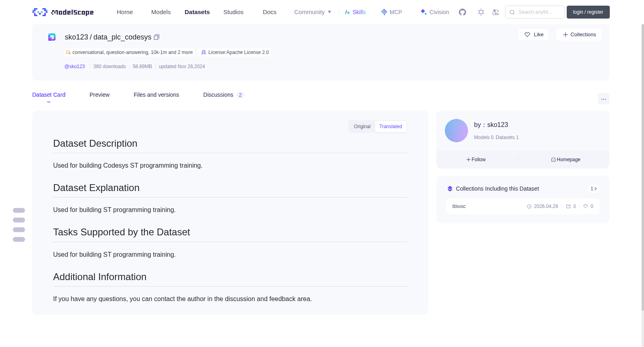Screen dimensions: 644x347
Task: Jump to second section via outline bar
Action: click(x=19, y=220)
